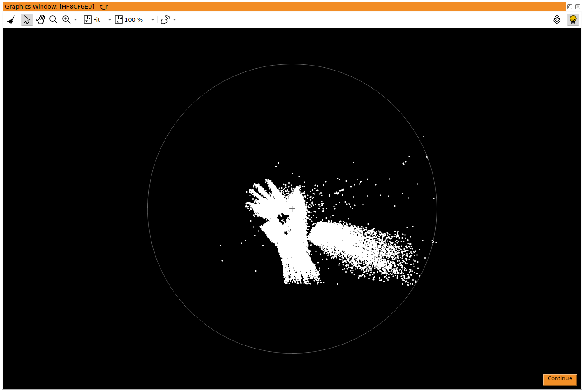Select the arrow pointer tool
The height and width of the screenshot is (392, 584).
coord(27,19)
